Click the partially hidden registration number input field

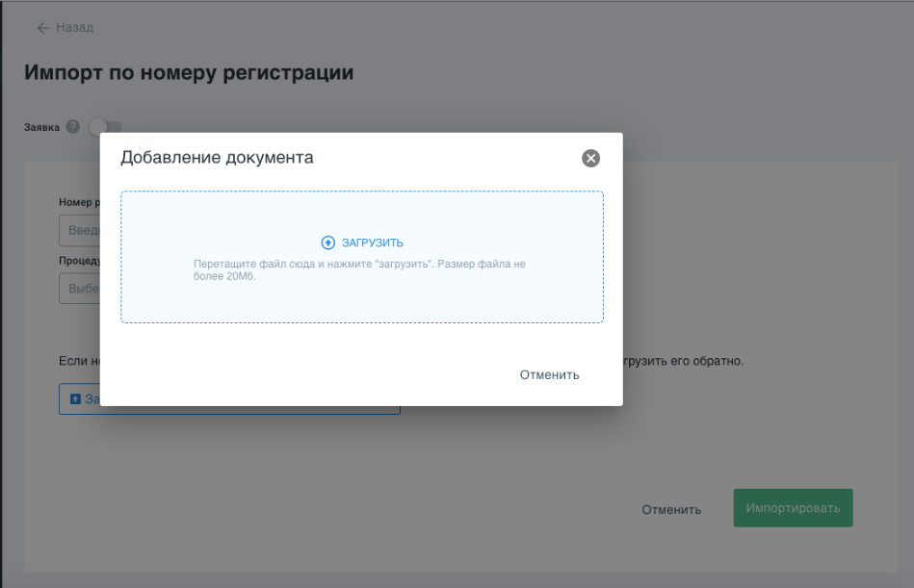tap(79, 231)
